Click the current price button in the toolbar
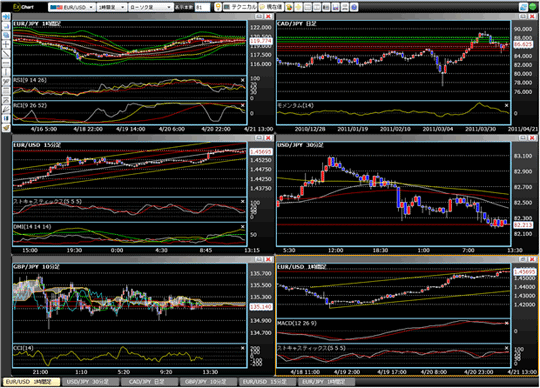Screen dimensions: 540x388 [x=271, y=7]
